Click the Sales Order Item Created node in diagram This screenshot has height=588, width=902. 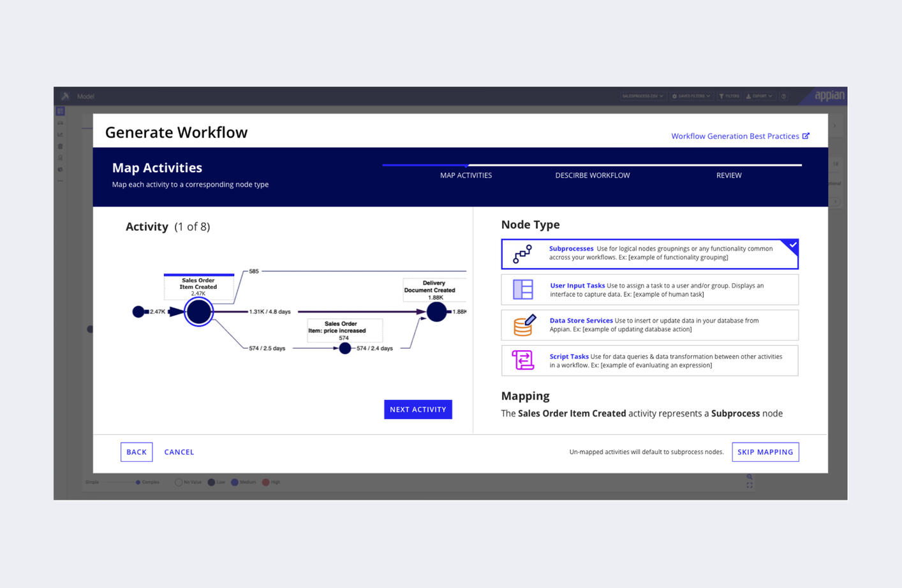coord(198,312)
